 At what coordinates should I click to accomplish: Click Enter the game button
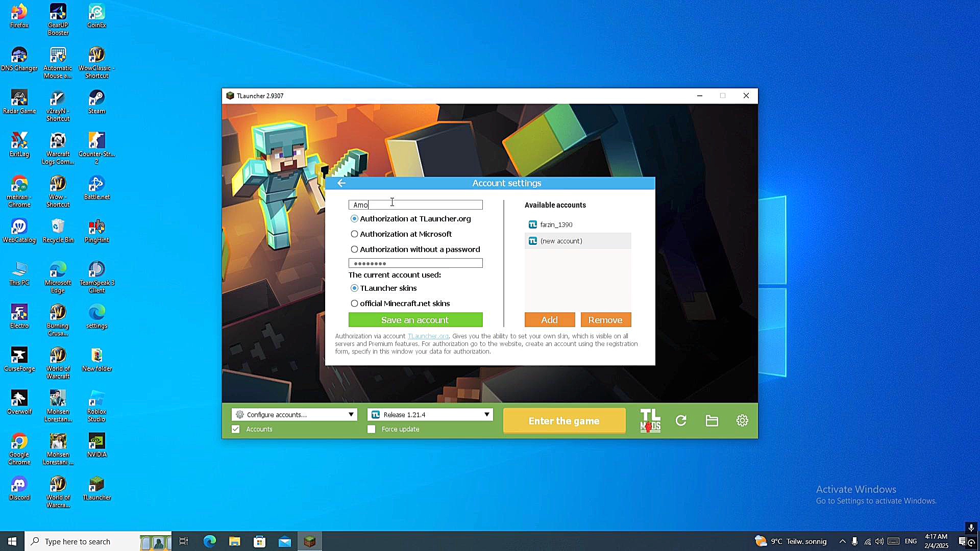point(564,421)
